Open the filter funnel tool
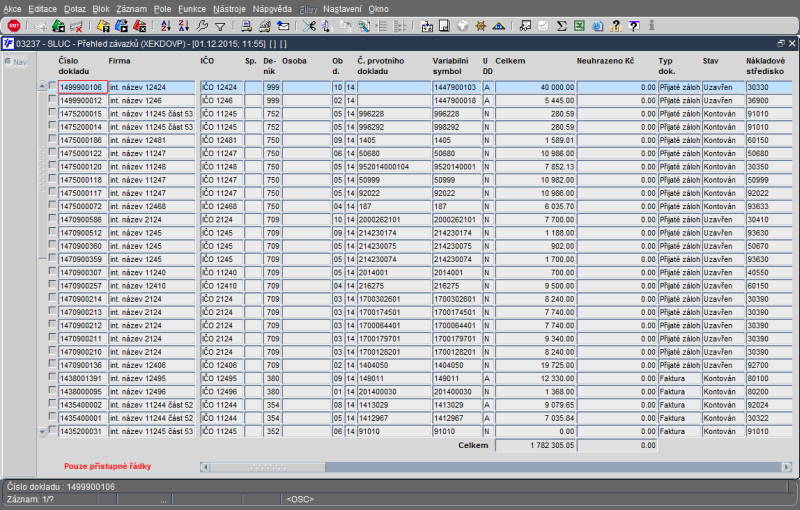This screenshot has width=800, height=510. coord(220,25)
